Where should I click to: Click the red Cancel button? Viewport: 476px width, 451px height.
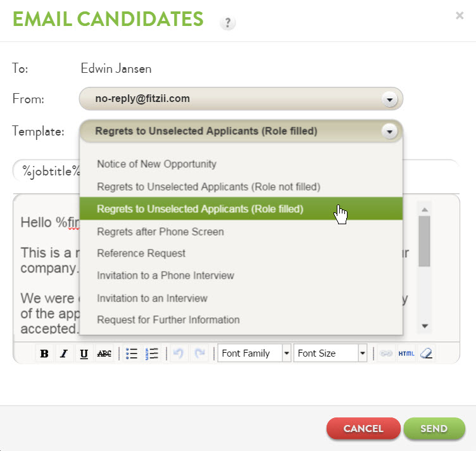click(363, 429)
